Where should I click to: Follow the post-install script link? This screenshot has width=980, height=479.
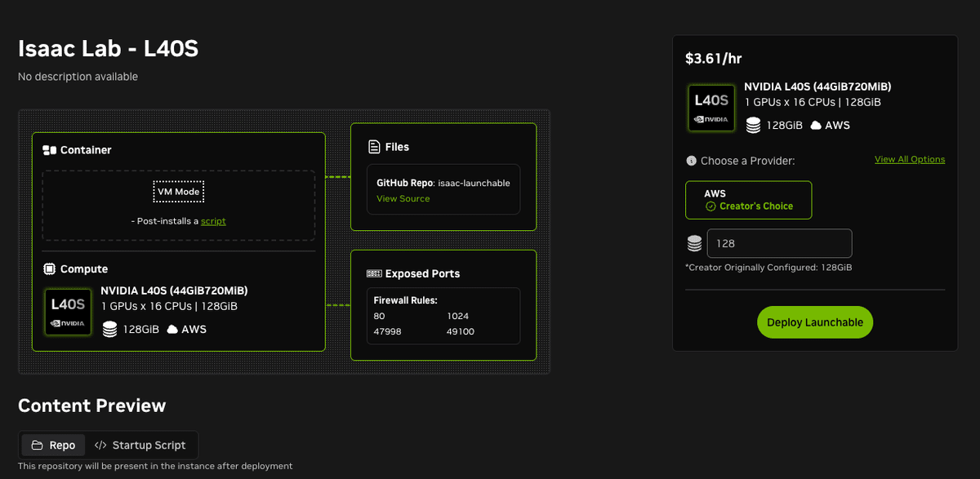[x=213, y=220]
